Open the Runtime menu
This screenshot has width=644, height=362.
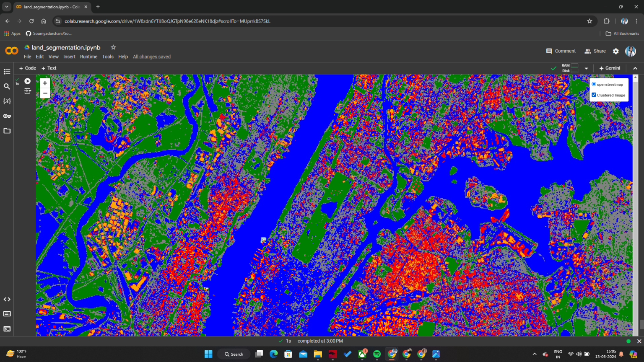pyautogui.click(x=88, y=57)
